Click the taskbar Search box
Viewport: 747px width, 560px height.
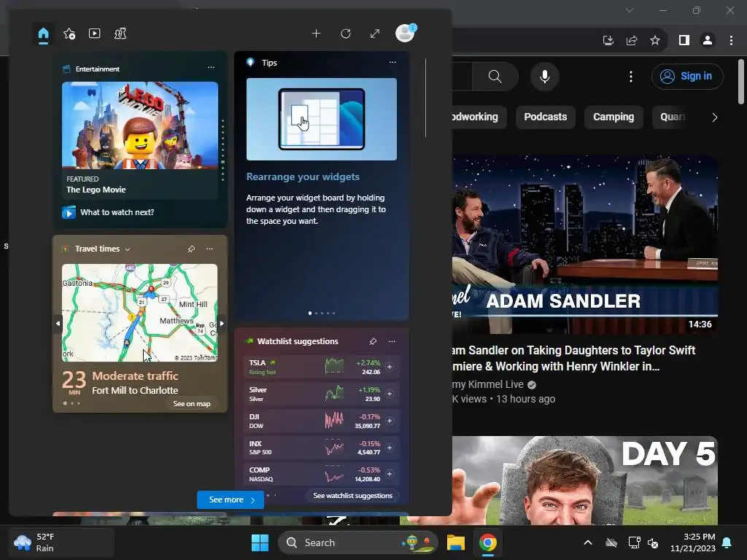(x=357, y=542)
